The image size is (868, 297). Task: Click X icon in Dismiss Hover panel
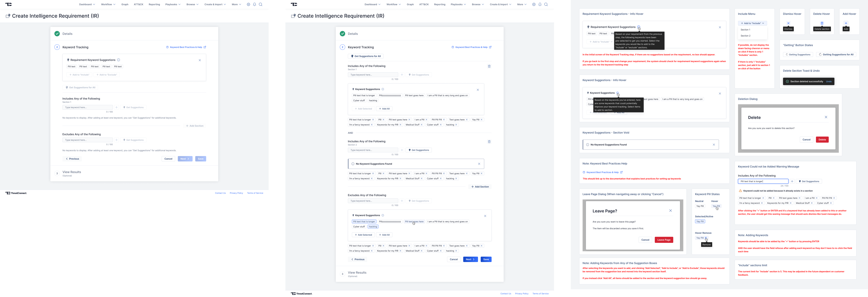click(788, 23)
